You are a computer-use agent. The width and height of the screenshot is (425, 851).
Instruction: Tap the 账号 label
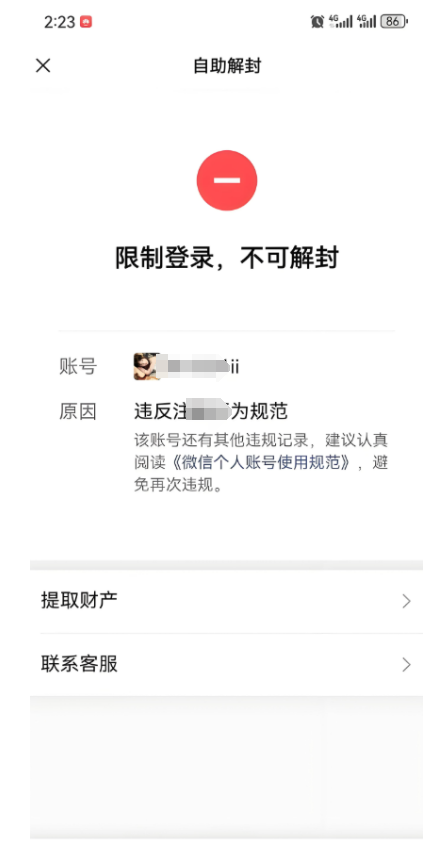(78, 367)
